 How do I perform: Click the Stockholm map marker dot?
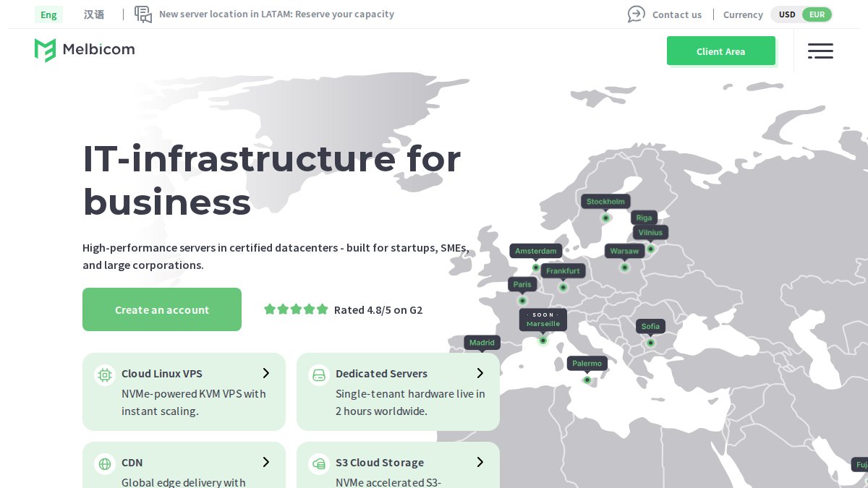point(606,218)
